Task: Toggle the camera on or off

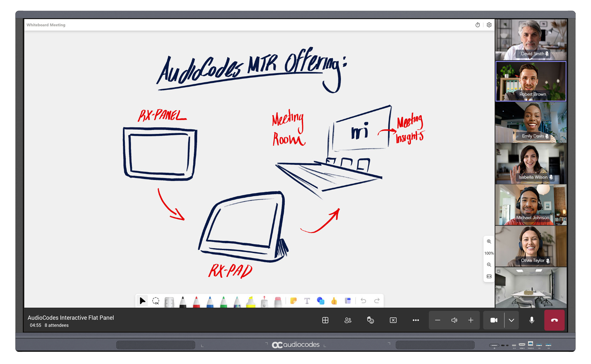Action: 494,320
